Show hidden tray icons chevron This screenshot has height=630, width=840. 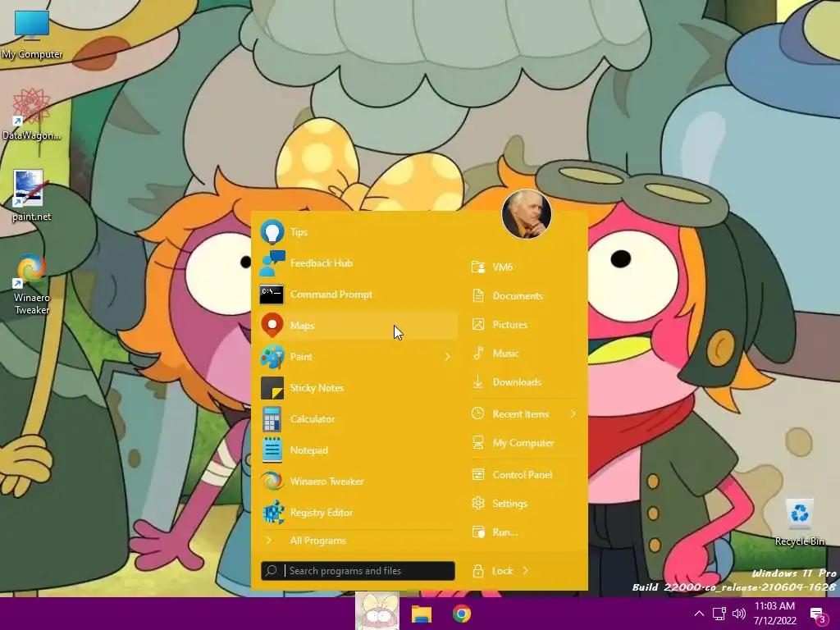click(699, 614)
